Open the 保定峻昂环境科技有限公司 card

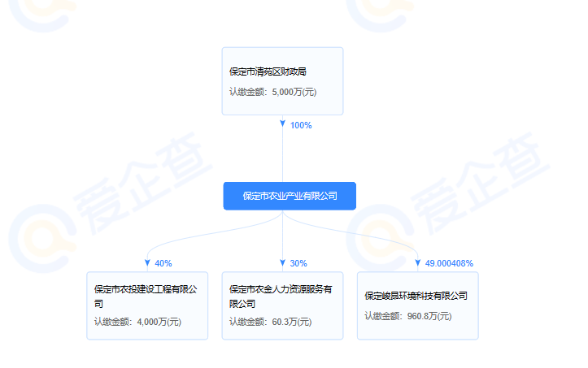418,305
